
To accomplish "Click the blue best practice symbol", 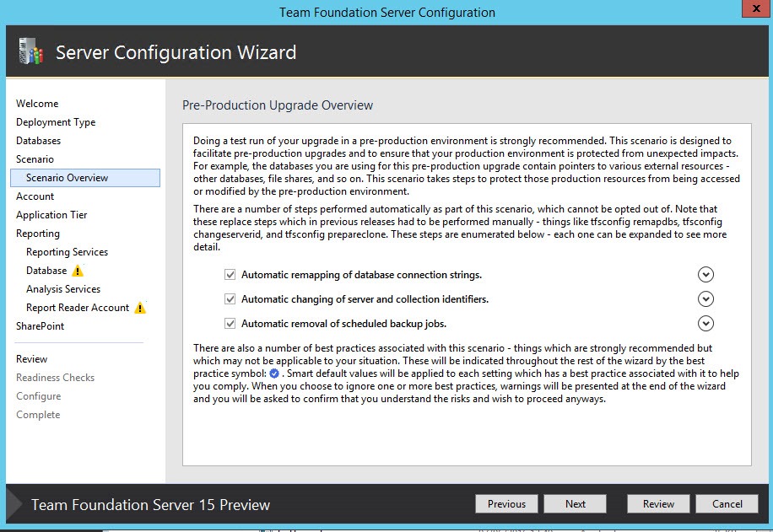I will (274, 373).
